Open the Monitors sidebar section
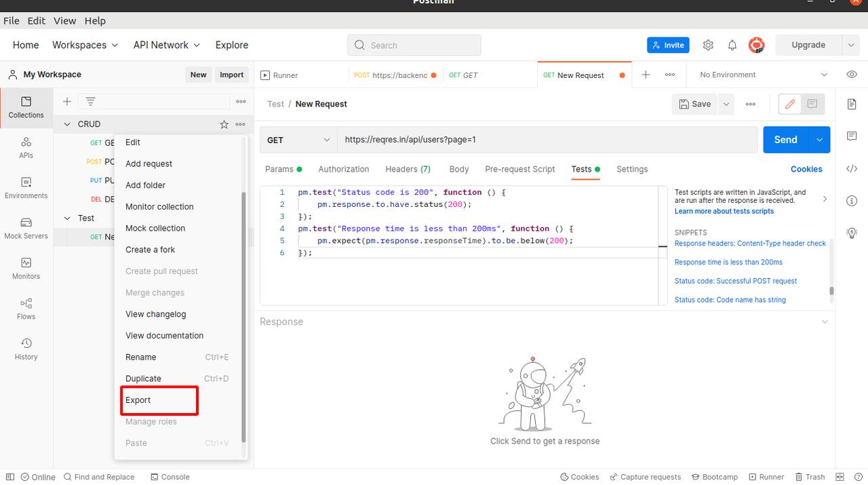The width and height of the screenshot is (868, 485). pyautogui.click(x=26, y=269)
